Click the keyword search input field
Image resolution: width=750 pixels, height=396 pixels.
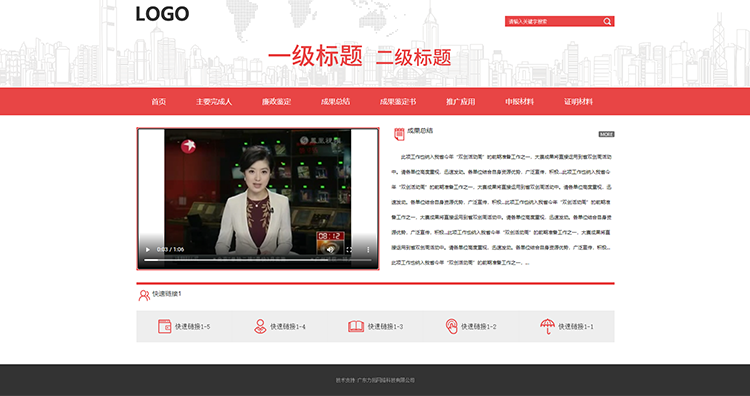coord(554,22)
